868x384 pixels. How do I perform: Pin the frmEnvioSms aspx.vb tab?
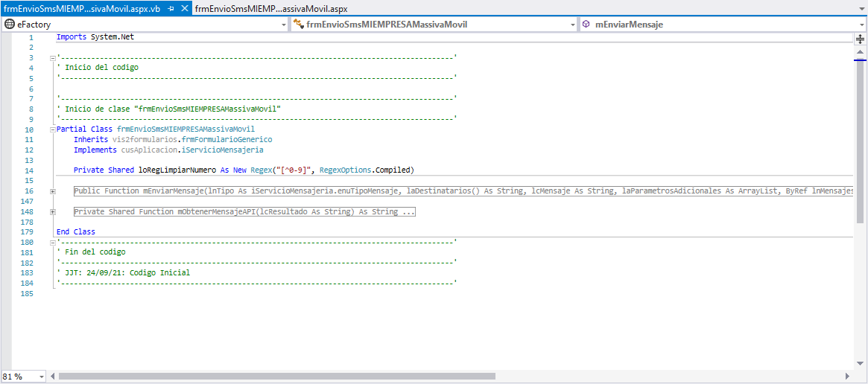pos(171,9)
